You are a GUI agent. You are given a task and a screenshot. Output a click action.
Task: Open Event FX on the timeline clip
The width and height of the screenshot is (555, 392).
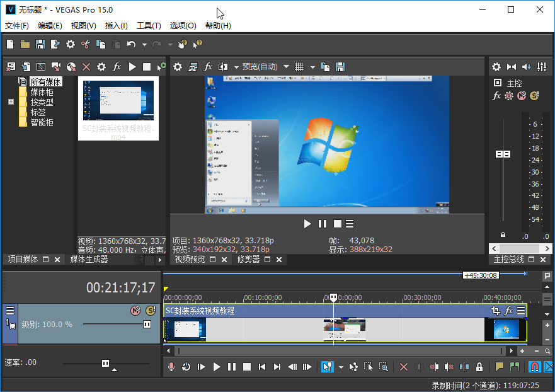point(508,311)
